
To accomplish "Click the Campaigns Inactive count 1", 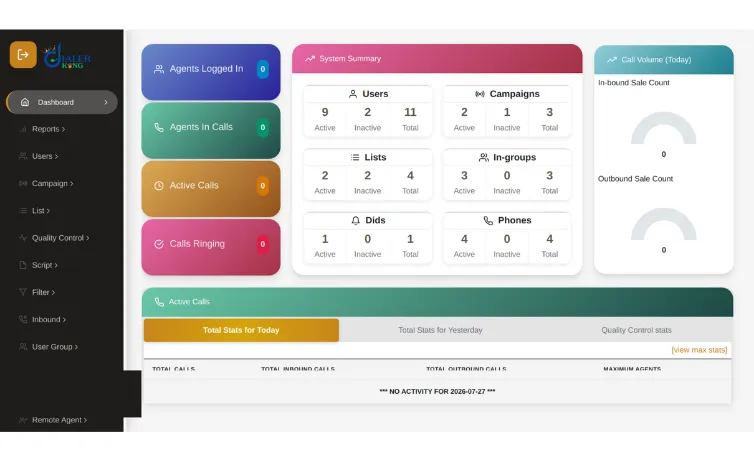I will pos(507,112).
